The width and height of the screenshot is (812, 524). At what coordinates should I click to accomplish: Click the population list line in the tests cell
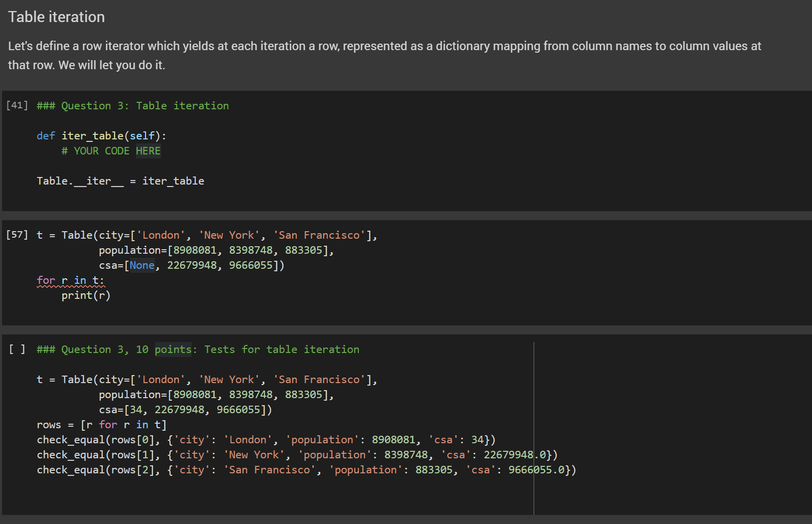tap(216, 395)
